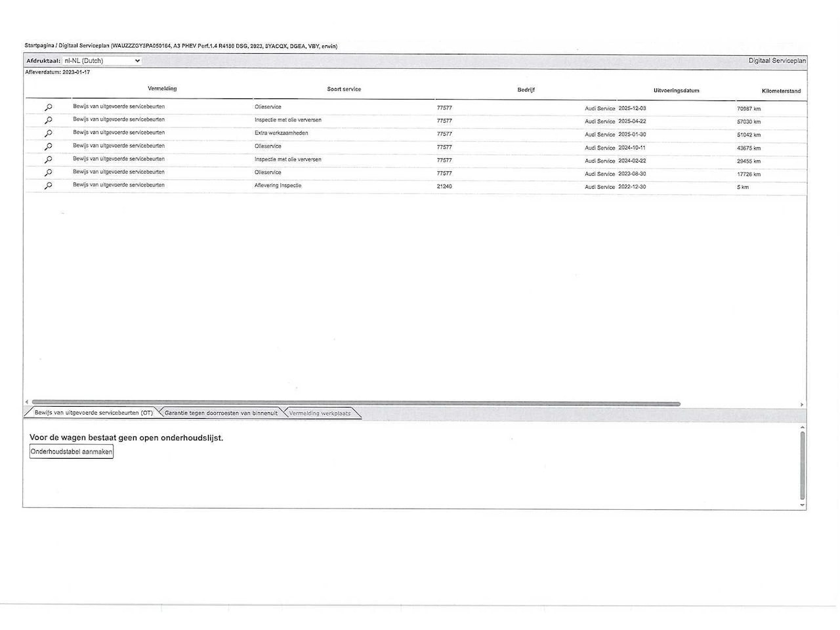Click the Onderhoudstabel aanmaken button
The height and width of the screenshot is (630, 840).
tap(72, 451)
